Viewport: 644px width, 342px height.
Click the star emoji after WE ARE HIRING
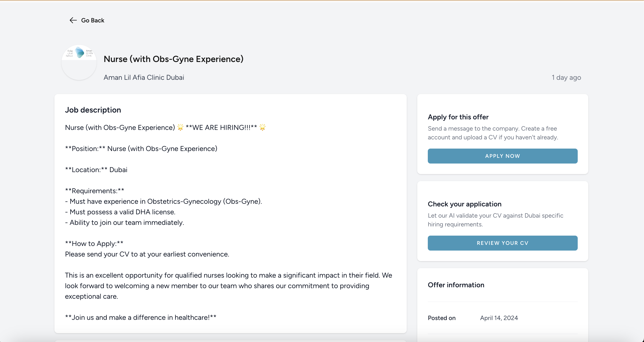click(262, 127)
